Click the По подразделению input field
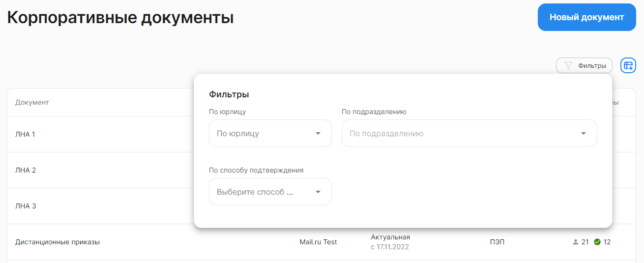 (x=469, y=133)
